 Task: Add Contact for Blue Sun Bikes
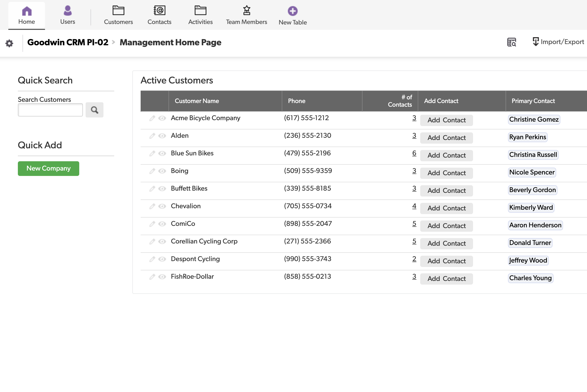tap(446, 155)
